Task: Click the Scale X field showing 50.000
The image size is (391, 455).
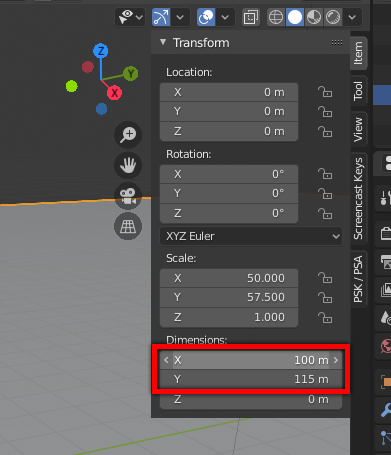Action: [x=229, y=278]
